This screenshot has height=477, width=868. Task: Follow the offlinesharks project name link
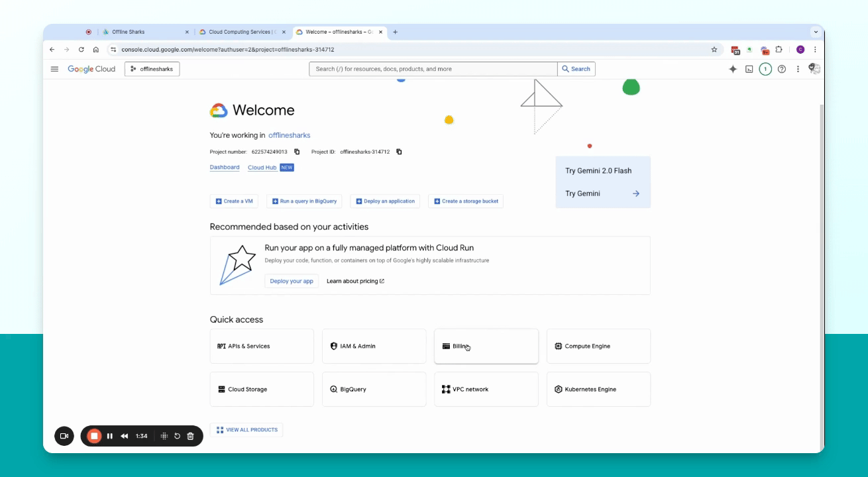(x=289, y=135)
